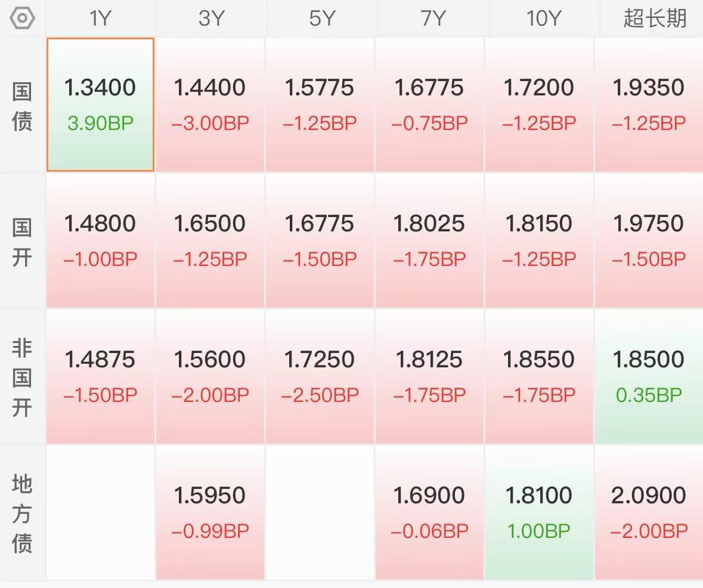Open 国开 超长期 yield 1.9750 cell
Viewport: 703px width, 588px height.
coord(649,241)
